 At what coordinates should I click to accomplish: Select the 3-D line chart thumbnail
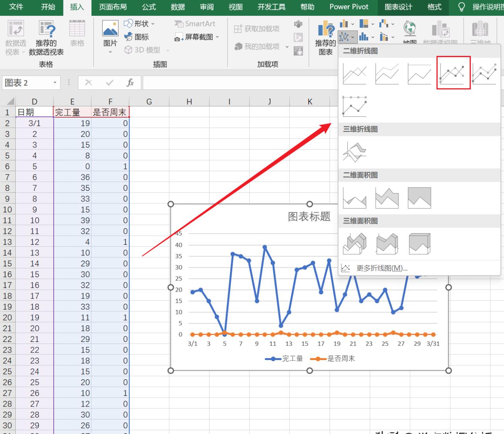coord(355,151)
